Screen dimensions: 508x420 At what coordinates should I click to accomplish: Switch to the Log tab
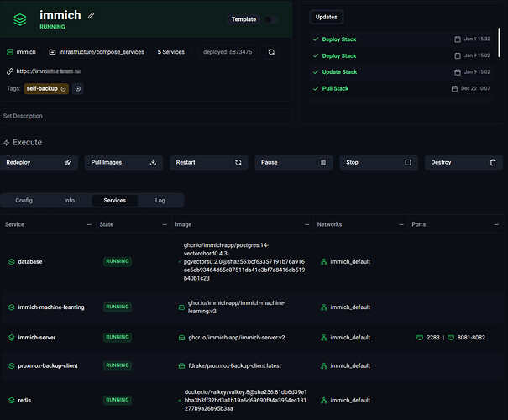point(160,201)
